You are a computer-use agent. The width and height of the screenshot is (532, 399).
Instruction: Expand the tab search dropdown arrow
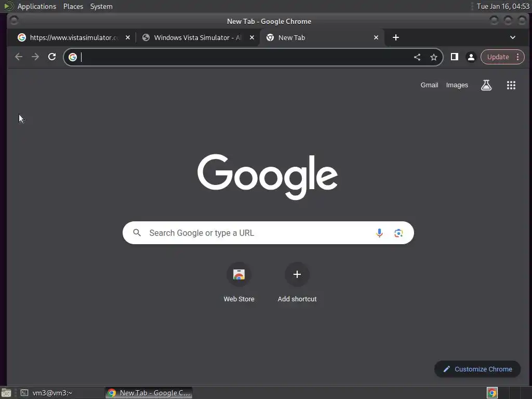[513, 37]
